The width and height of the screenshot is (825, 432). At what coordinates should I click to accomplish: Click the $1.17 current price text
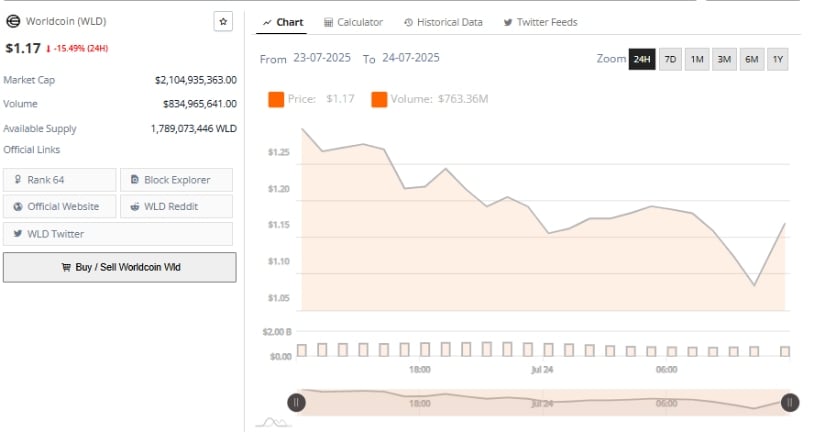click(x=23, y=48)
